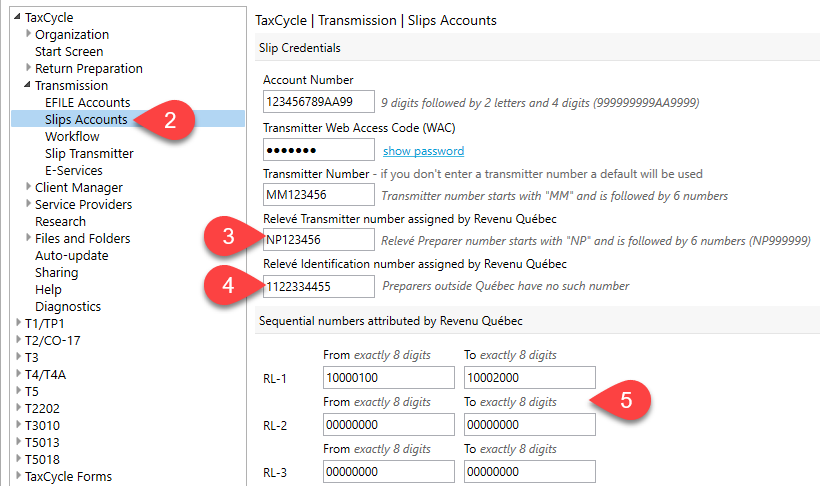Expand the Files and Folders node
Viewport: 820px width, 486px height.
(x=28, y=238)
